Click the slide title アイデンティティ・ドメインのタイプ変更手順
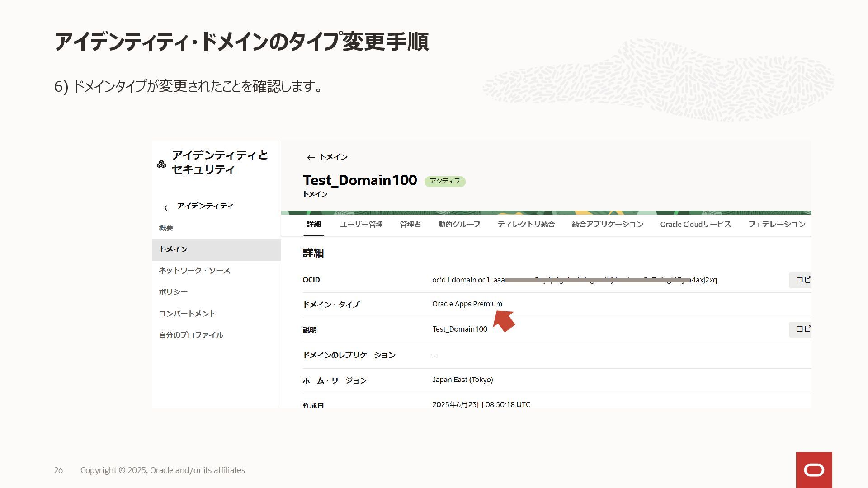Image resolution: width=868 pixels, height=488 pixels. (x=241, y=42)
